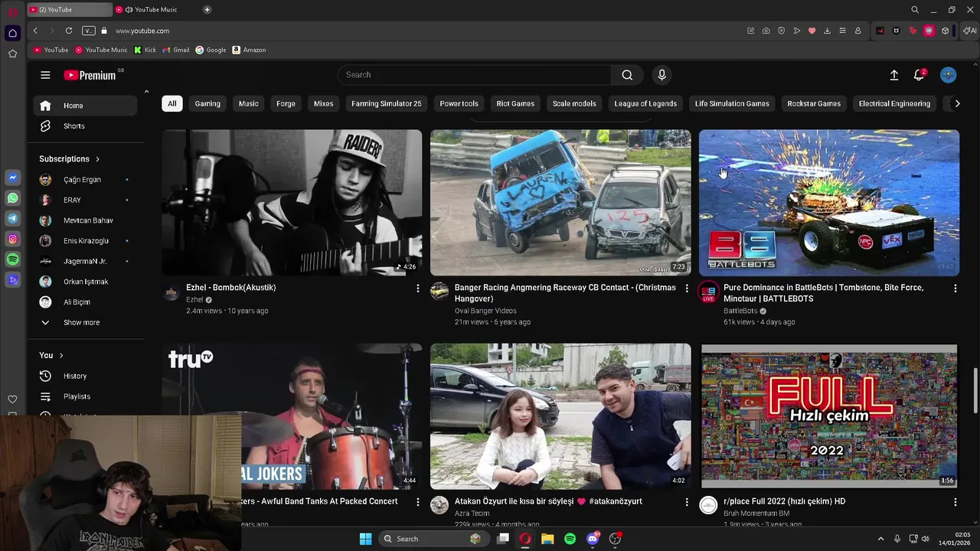The width and height of the screenshot is (980, 551).
Task: Open the Gmail bookmark
Action: pyautogui.click(x=175, y=50)
